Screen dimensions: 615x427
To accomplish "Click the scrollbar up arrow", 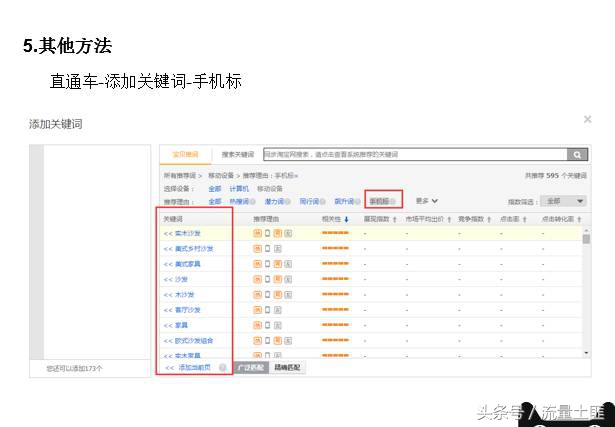I will pos(586,230).
